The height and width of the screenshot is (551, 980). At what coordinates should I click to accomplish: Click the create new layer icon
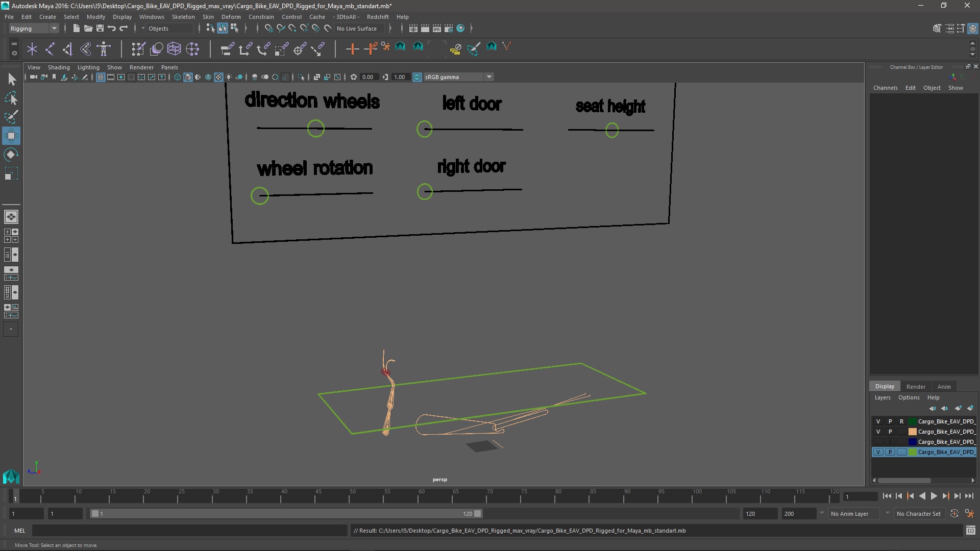pos(958,408)
